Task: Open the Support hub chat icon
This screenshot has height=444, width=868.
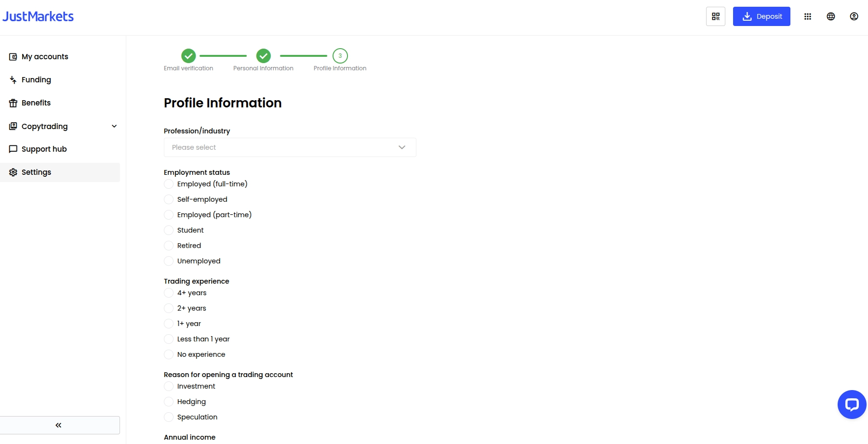Action: [13, 149]
